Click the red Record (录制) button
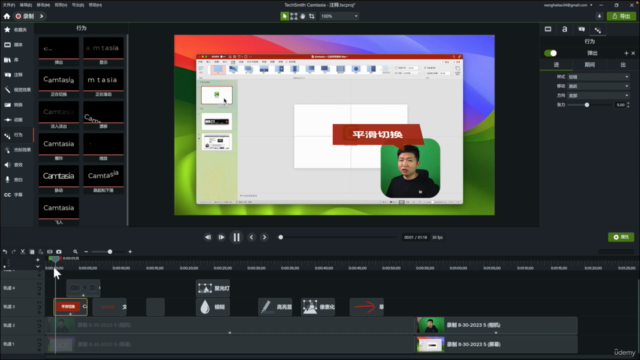 pyautogui.click(x=25, y=16)
